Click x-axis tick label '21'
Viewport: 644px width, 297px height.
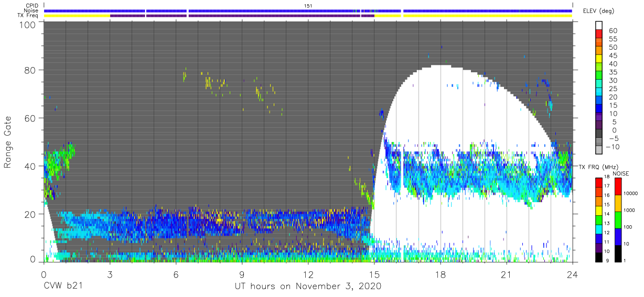506,274
